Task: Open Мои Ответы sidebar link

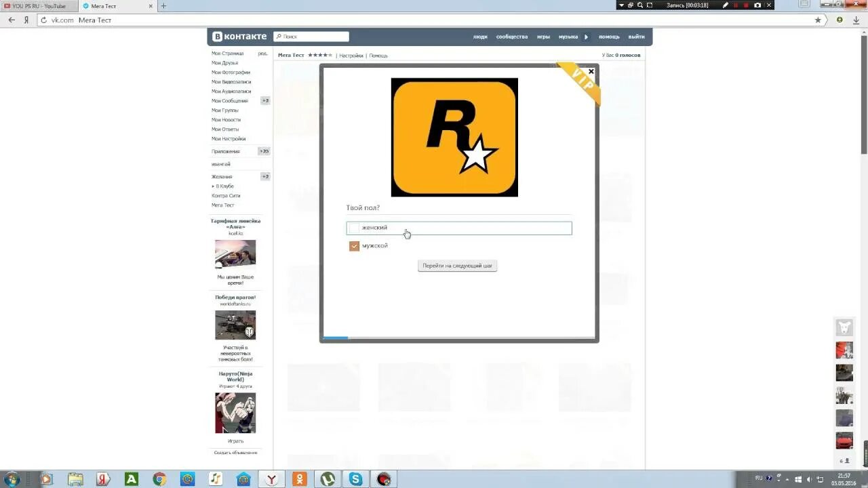Action: (x=224, y=129)
